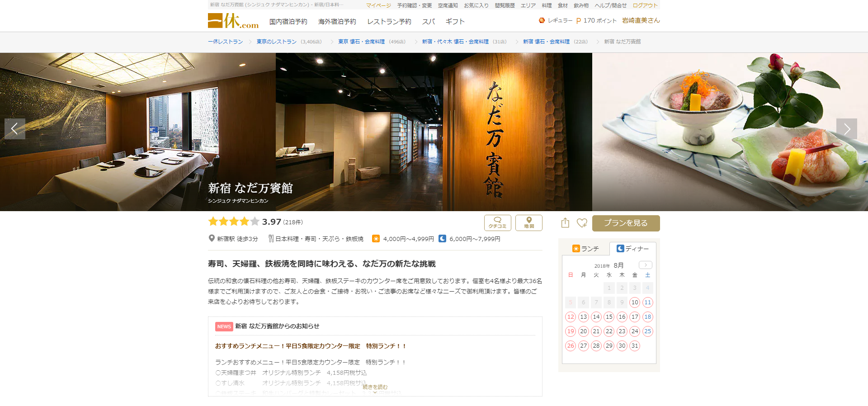Open 国内宿泊予約 menu
This screenshot has height=406, width=868.
(x=288, y=22)
